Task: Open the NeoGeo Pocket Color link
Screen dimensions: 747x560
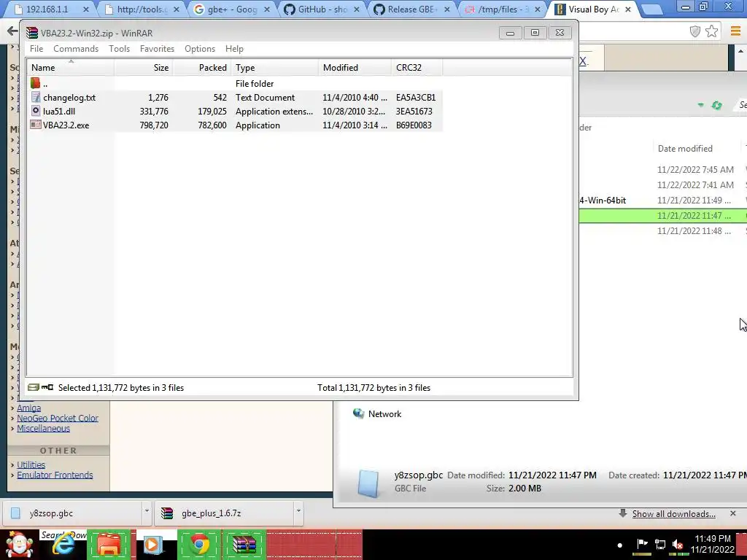Action: click(58, 418)
